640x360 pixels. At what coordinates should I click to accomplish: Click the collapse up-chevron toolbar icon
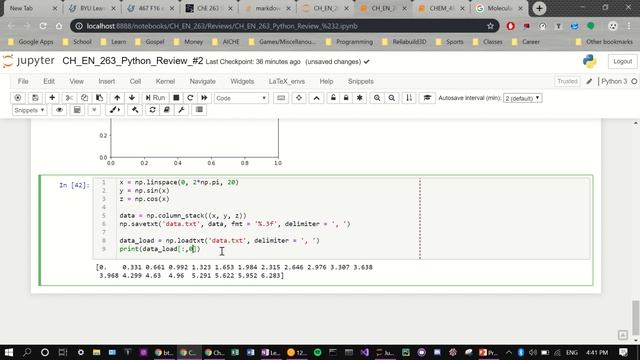click(316, 98)
